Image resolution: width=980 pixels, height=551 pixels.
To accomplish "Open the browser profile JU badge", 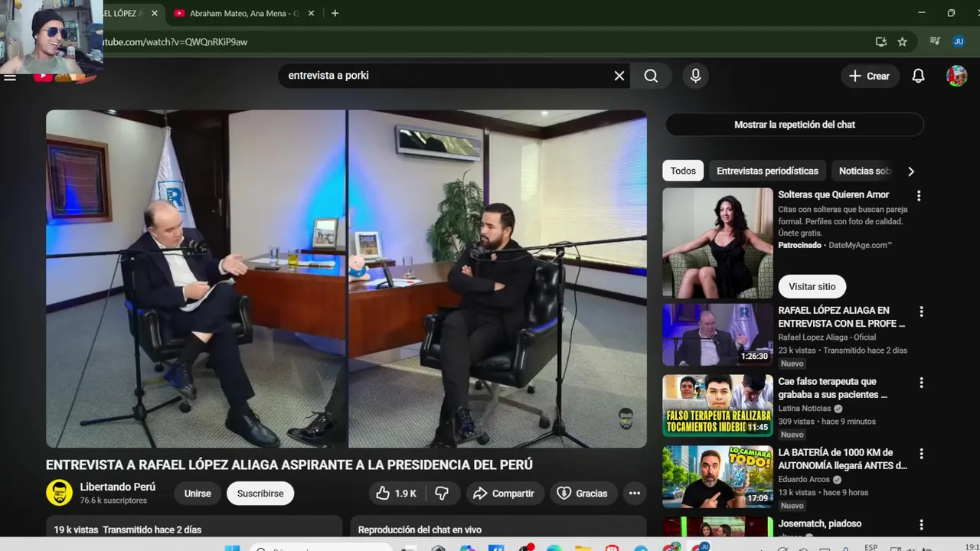I will 959,41.
